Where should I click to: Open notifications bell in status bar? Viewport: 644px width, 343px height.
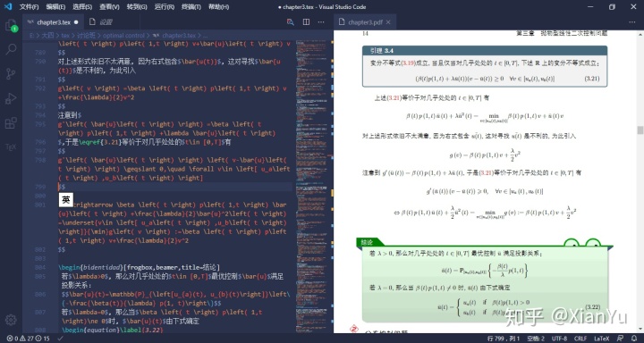coord(634,339)
